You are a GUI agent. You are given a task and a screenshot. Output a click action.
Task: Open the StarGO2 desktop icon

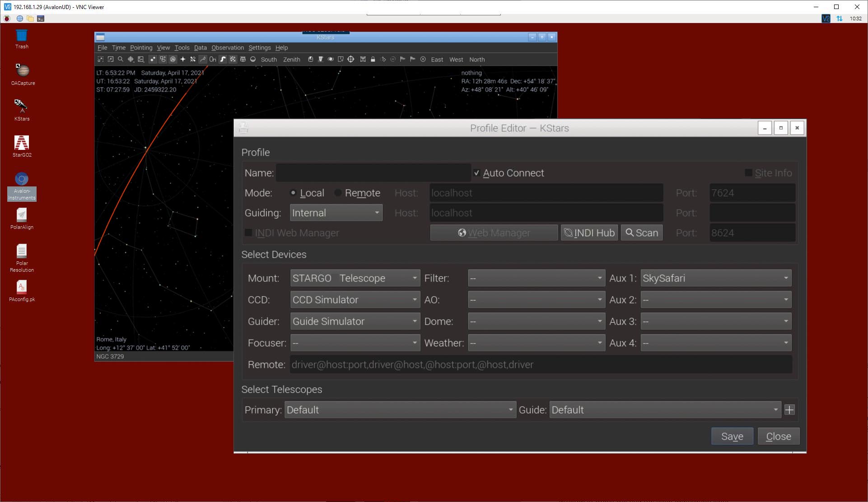[x=22, y=146]
